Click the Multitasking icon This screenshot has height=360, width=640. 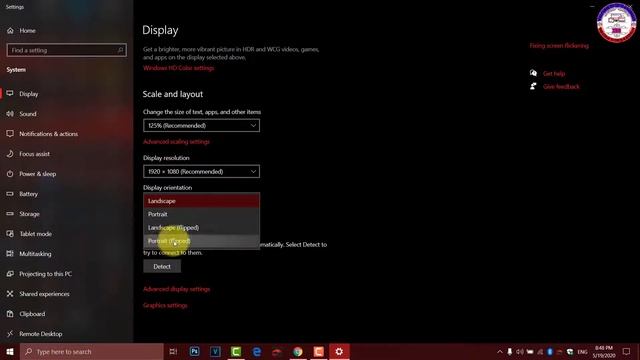point(10,253)
